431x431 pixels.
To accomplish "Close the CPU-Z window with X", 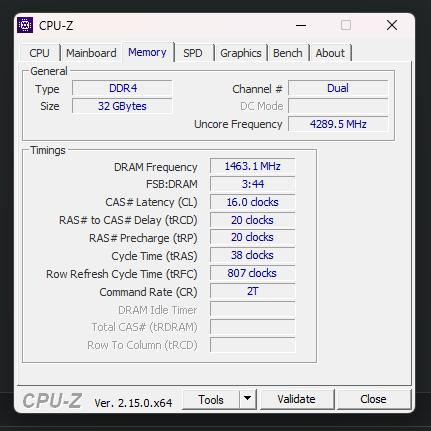I will [392, 25].
